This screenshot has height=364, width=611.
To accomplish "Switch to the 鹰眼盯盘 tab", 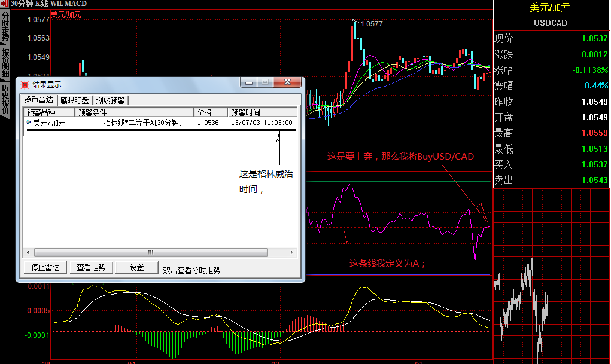I will pos(74,100).
